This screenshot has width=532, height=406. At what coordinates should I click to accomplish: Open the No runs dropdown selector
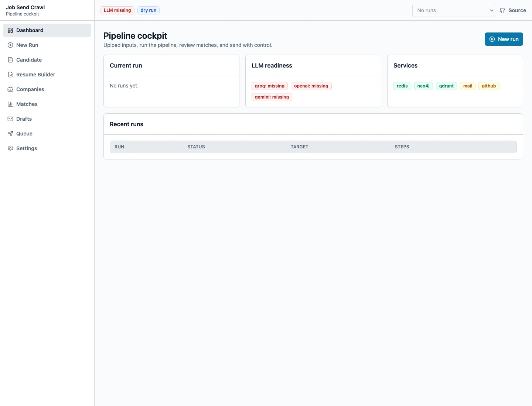point(454,10)
